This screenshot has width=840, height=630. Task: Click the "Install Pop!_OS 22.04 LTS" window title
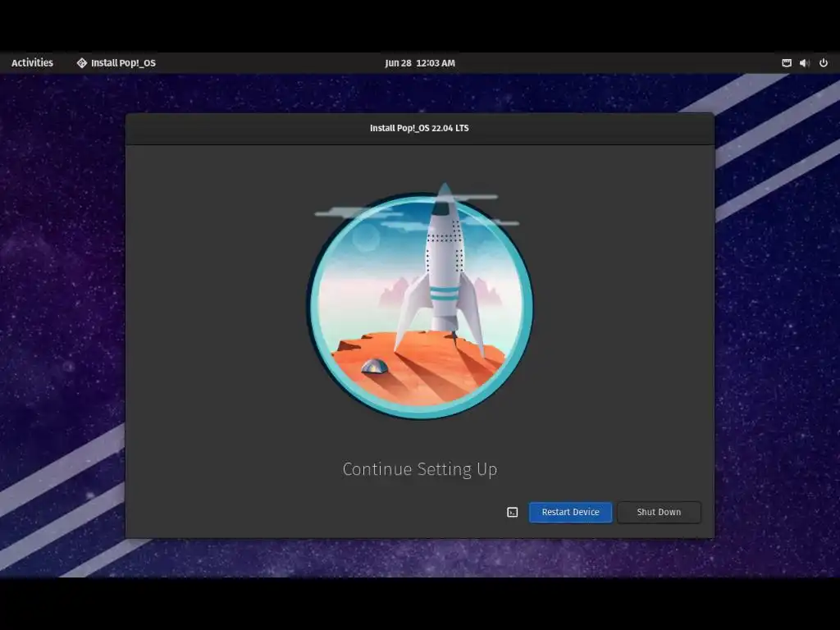coord(419,128)
